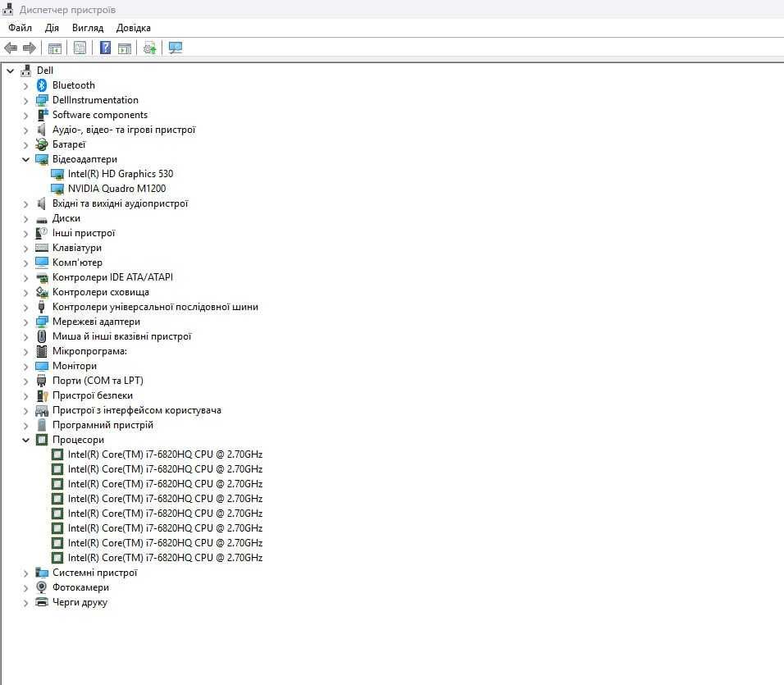
Task: Click the scan for hardware changes icon
Action: coord(175,48)
